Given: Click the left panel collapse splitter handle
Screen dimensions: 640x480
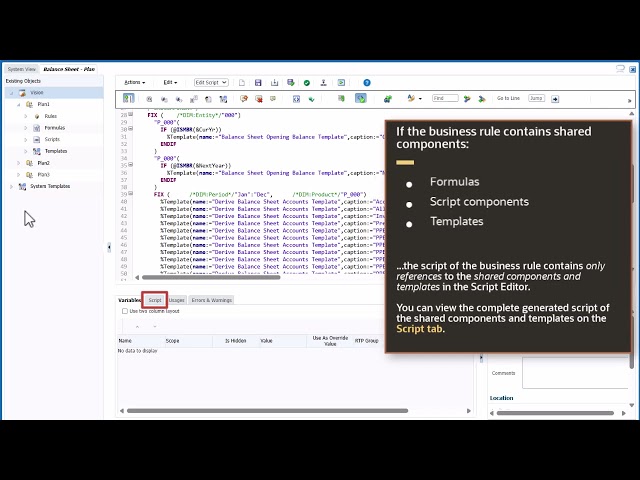Looking at the screenshot, I should [109, 247].
